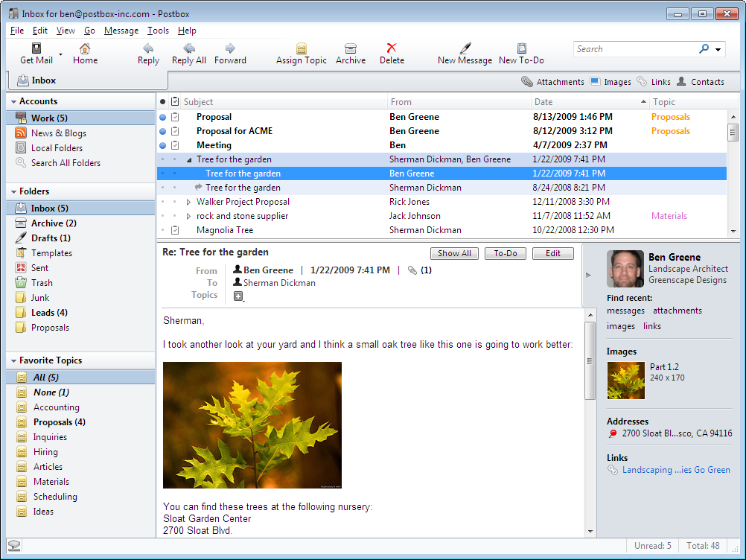Toggle to-do checkbox for Meeting message
Screen dimensions: 746x560
(175, 145)
